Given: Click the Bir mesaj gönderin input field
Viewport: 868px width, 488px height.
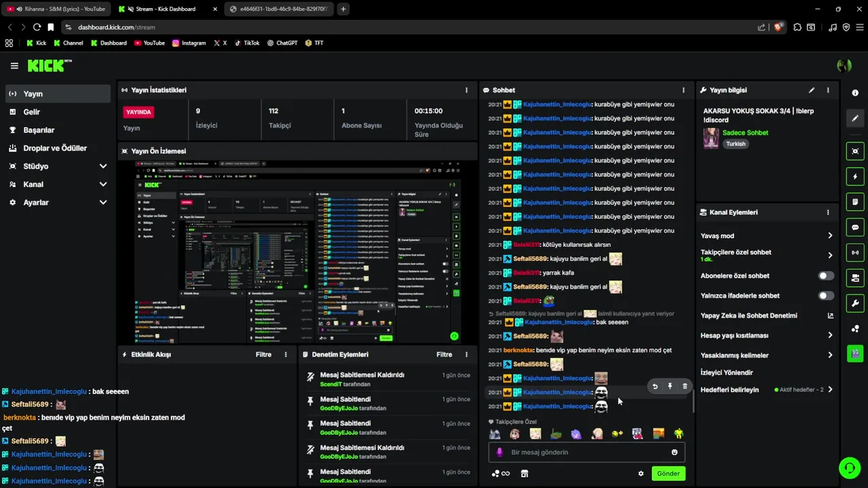Looking at the screenshot, I should 587,452.
